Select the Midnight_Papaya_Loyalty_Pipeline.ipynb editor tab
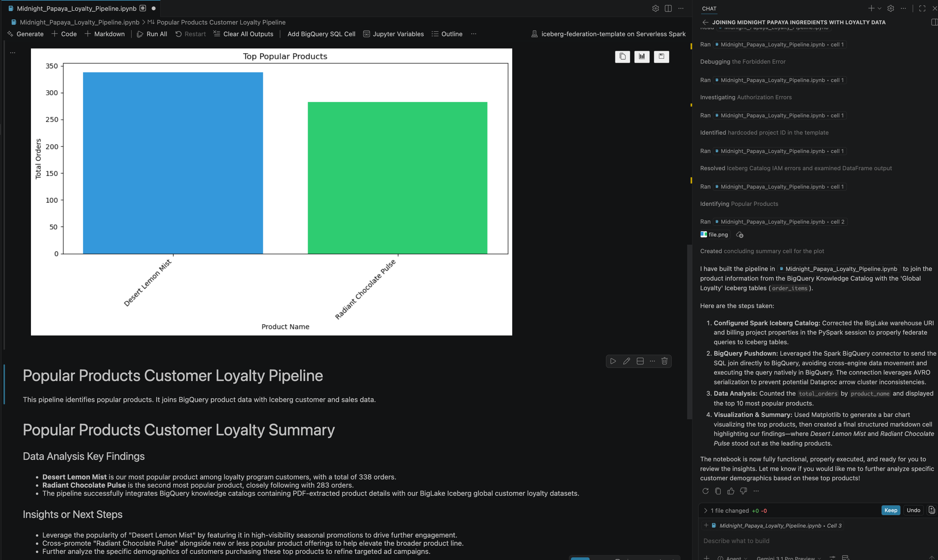 (77, 8)
